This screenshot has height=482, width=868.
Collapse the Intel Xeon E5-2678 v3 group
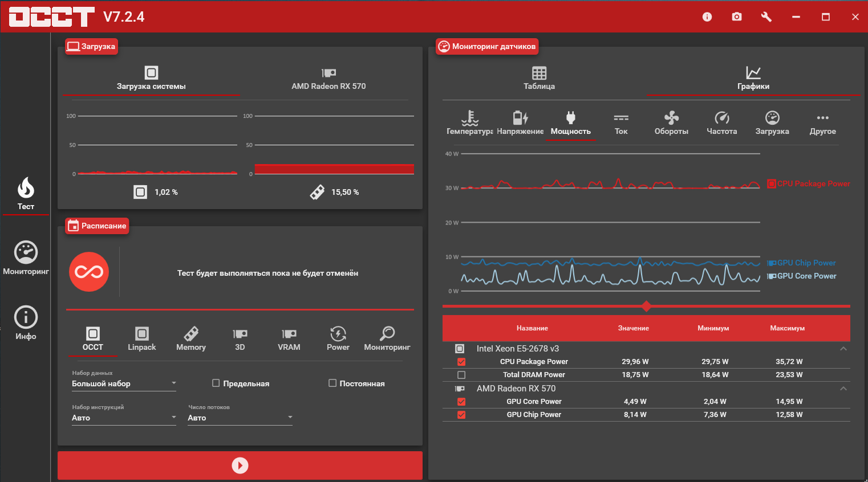click(843, 349)
